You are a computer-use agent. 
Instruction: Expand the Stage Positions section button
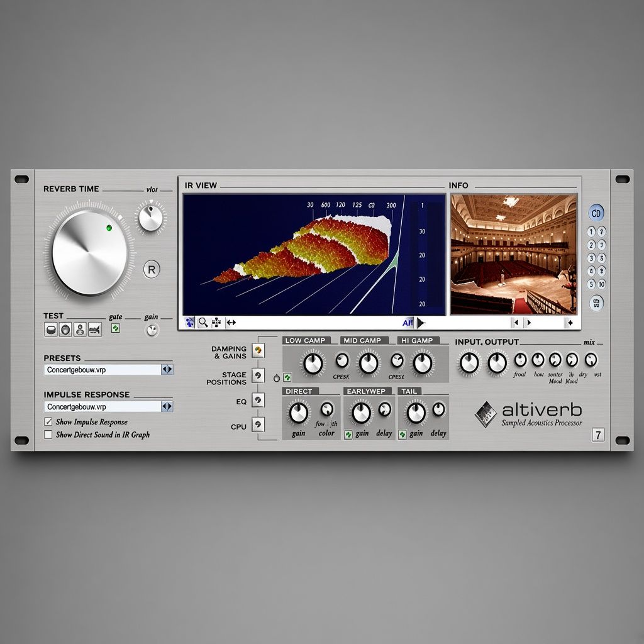click(x=258, y=375)
